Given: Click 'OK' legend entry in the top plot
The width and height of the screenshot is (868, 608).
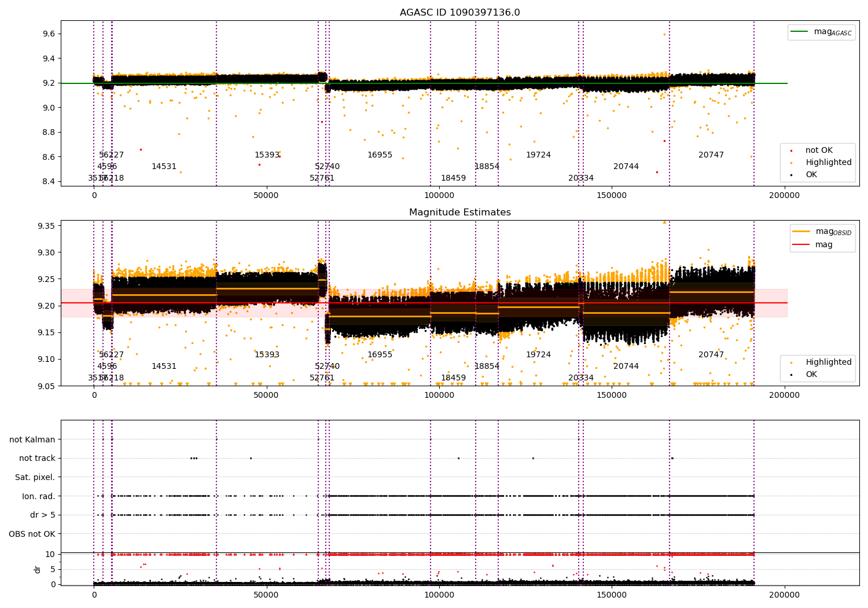Looking at the screenshot, I should coord(805,174).
